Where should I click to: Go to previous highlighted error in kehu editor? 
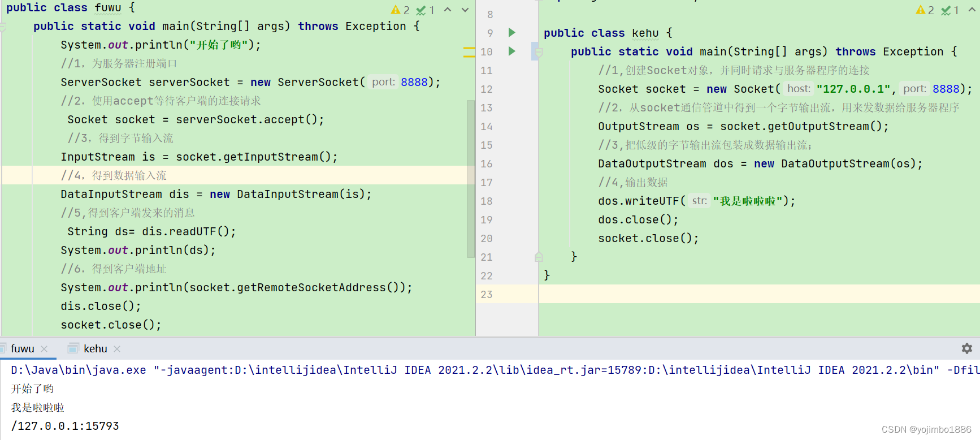(972, 10)
